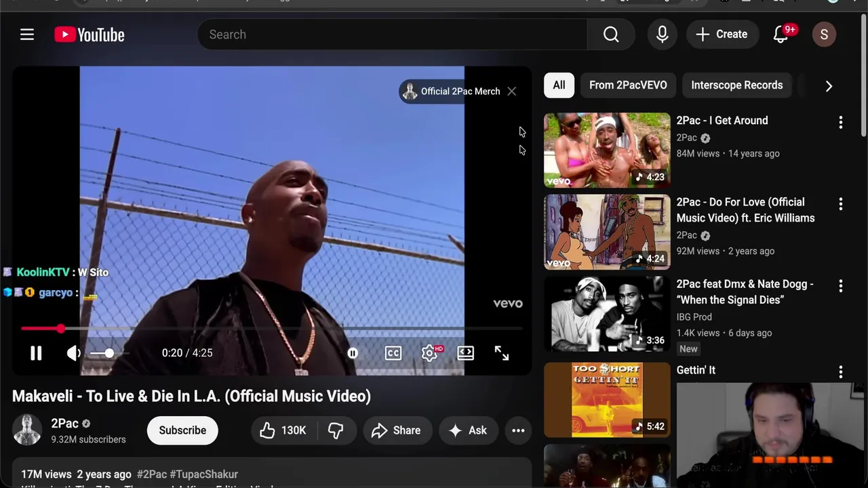Mute the video with speaker icon

[74, 353]
